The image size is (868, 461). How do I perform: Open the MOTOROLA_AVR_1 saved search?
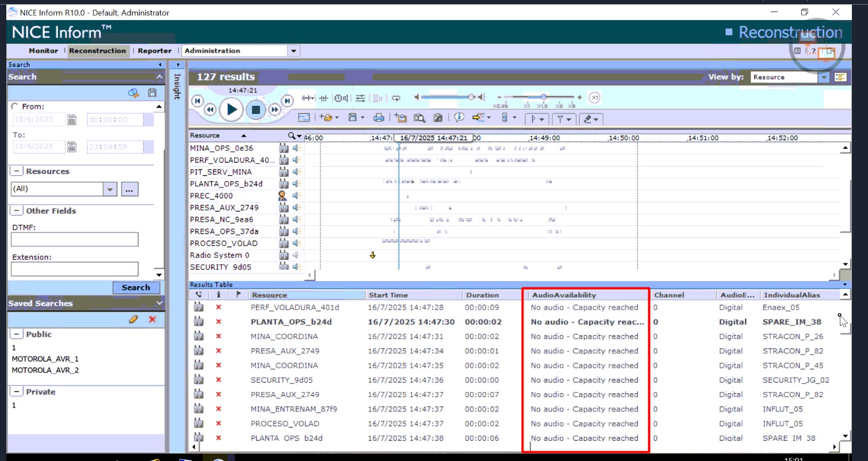(45, 359)
